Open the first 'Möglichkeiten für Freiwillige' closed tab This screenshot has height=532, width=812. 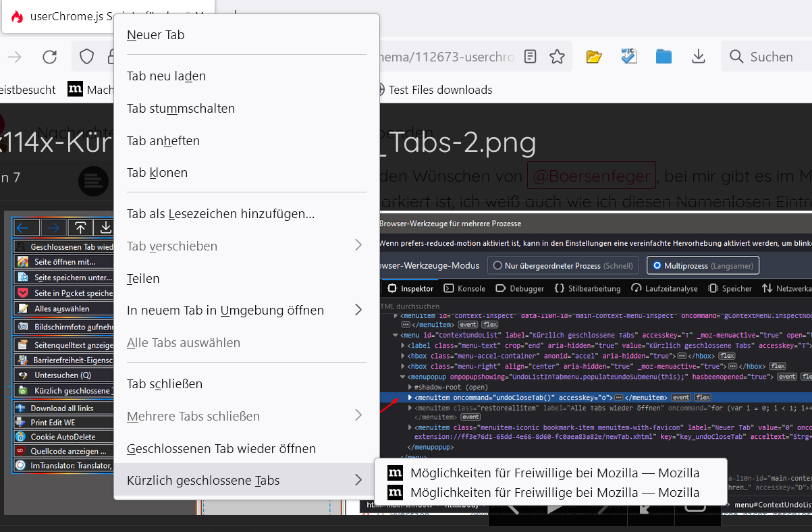click(554, 473)
